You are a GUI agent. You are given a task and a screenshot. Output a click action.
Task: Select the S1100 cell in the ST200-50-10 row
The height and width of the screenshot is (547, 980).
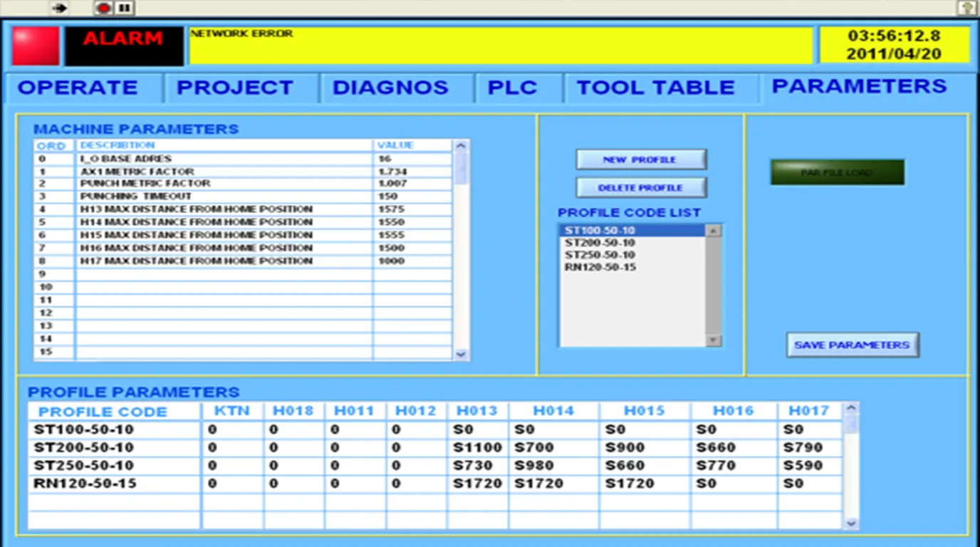pyautogui.click(x=477, y=447)
